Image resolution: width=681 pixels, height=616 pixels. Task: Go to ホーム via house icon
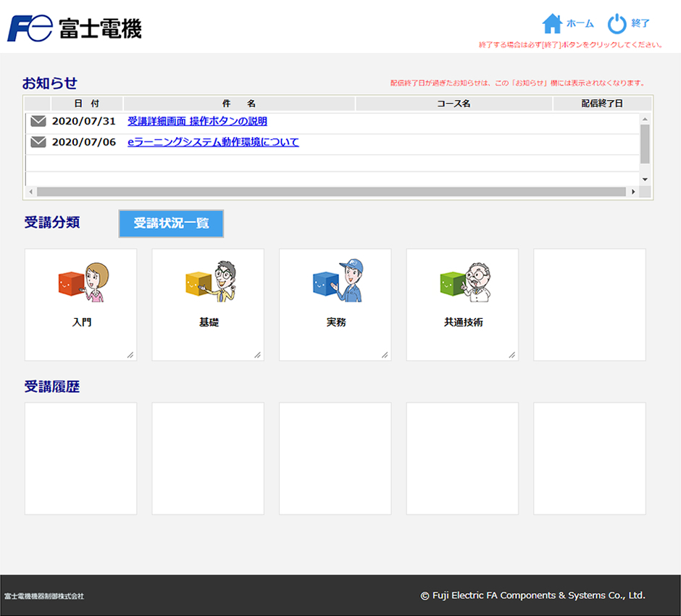coord(552,23)
